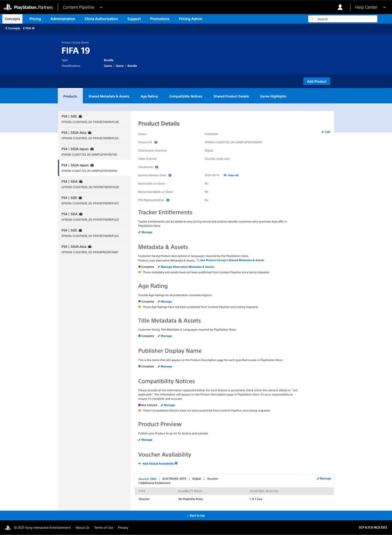This screenshot has width=392, height=535.
Task: Open the Promotions menu
Action: click(x=160, y=19)
